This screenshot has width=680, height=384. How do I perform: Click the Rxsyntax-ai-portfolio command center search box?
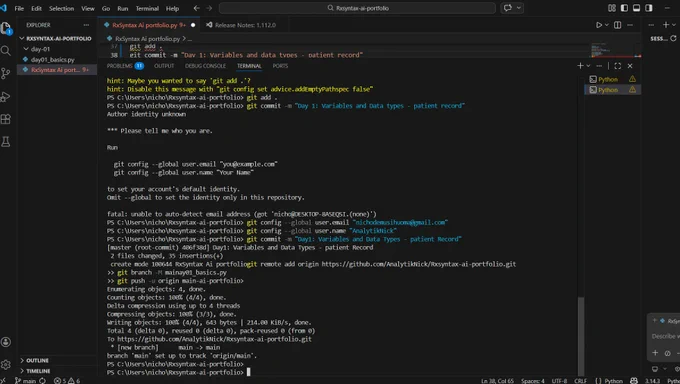click(357, 8)
